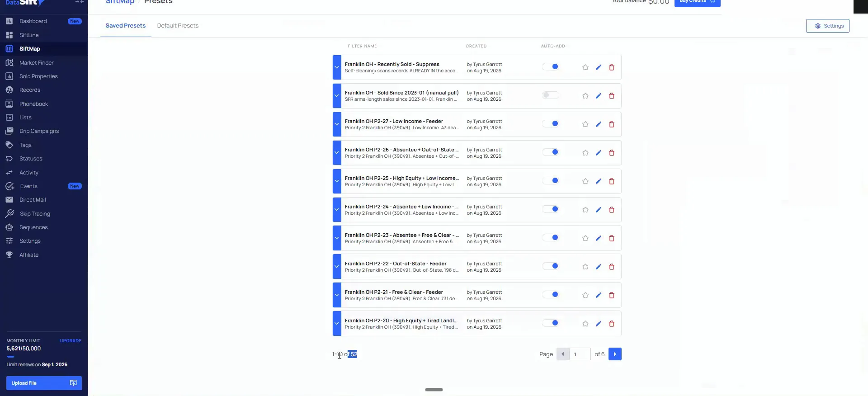The image size is (868, 396).
Task: Expand the P2-26 Absentee Out-of-State row
Action: [337, 153]
